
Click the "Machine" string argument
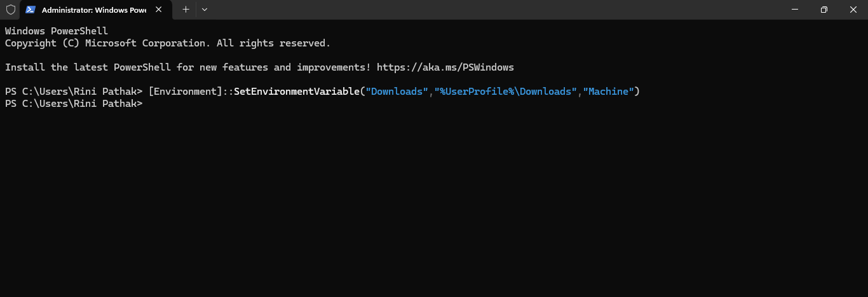coord(608,92)
